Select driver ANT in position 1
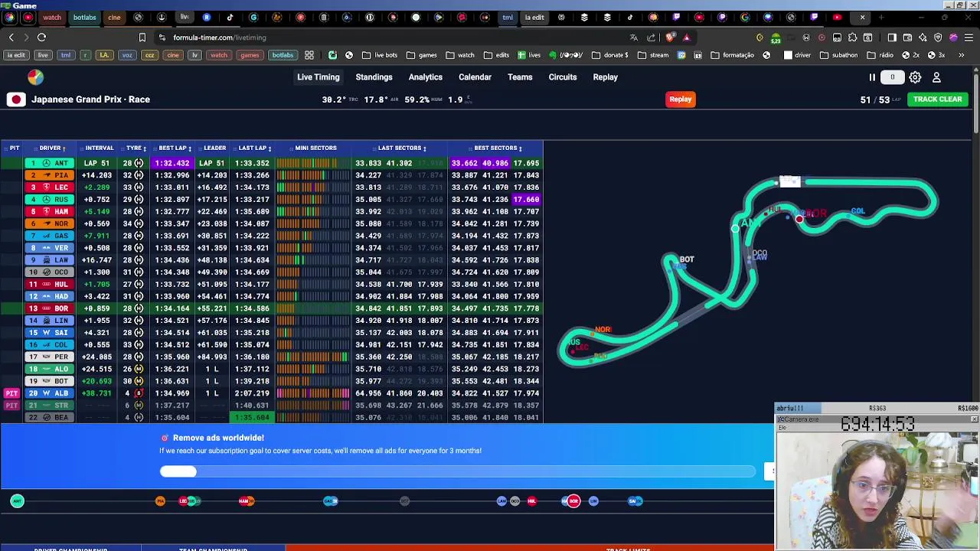The width and height of the screenshot is (980, 551). [x=49, y=163]
